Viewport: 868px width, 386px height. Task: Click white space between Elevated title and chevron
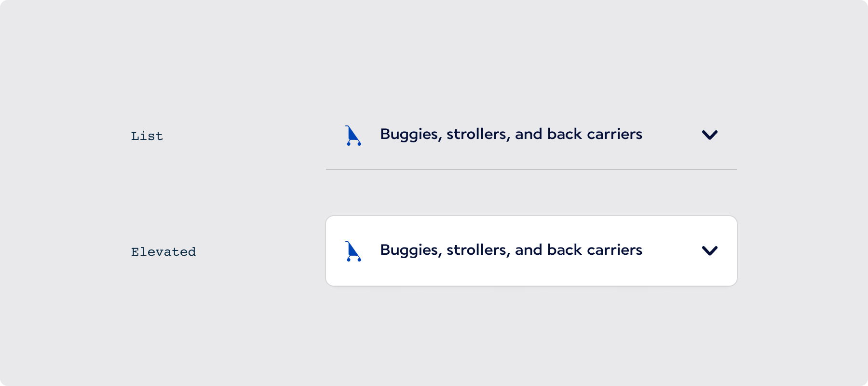click(x=672, y=251)
